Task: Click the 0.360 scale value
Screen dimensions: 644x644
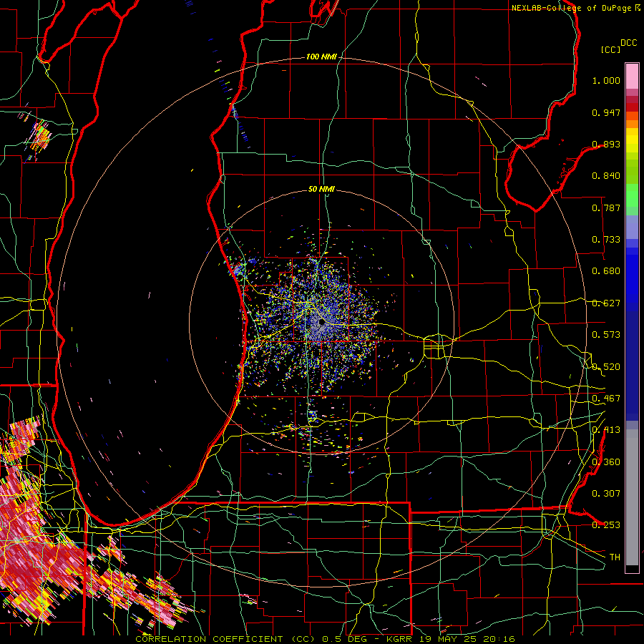Action: click(606, 462)
